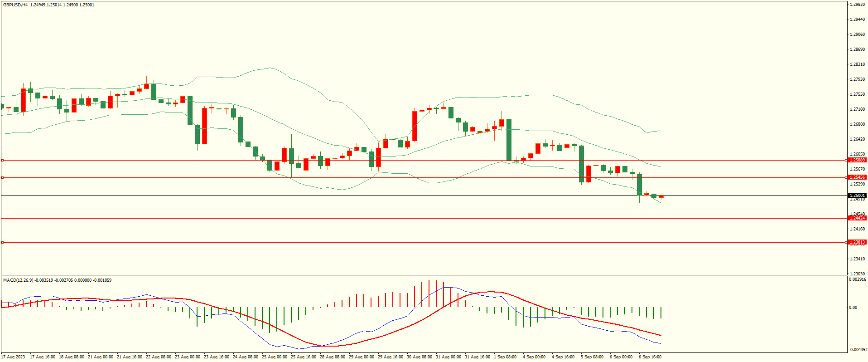This screenshot has width=868, height=362.
Task: Click the 0.002916 MACD scale value
Action: click(858, 279)
